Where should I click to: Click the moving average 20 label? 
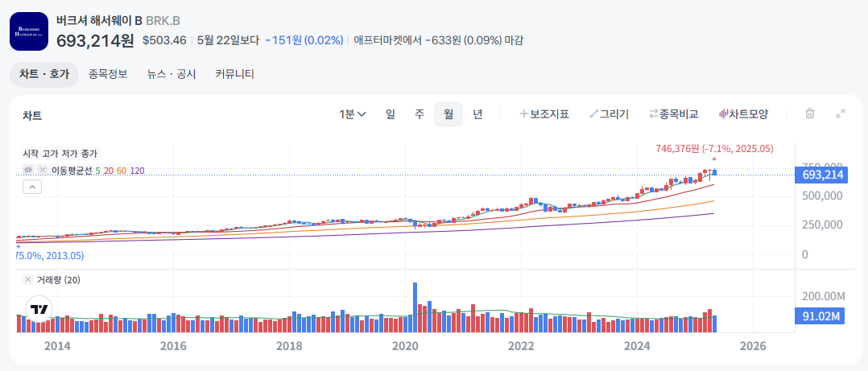click(x=109, y=171)
